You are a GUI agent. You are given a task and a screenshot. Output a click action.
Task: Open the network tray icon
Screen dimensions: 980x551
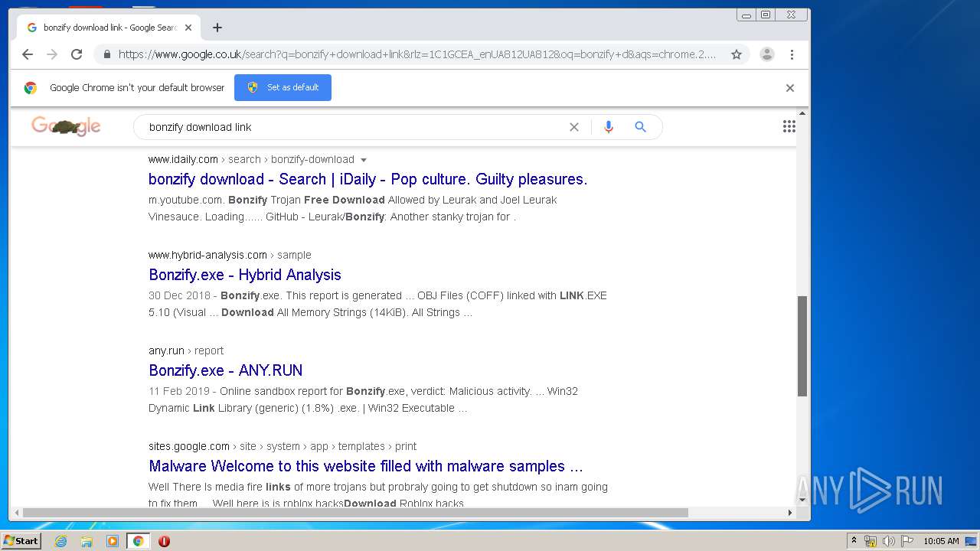tap(871, 541)
